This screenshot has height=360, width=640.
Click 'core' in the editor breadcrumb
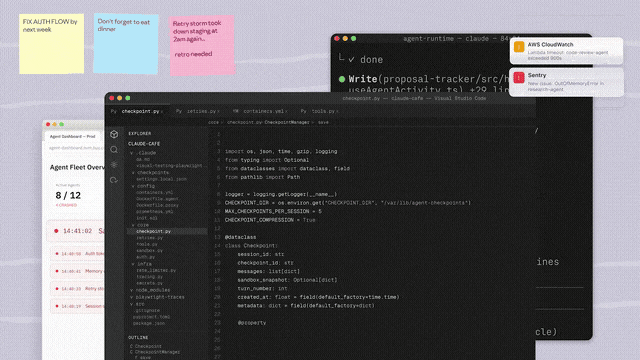[x=213, y=122]
